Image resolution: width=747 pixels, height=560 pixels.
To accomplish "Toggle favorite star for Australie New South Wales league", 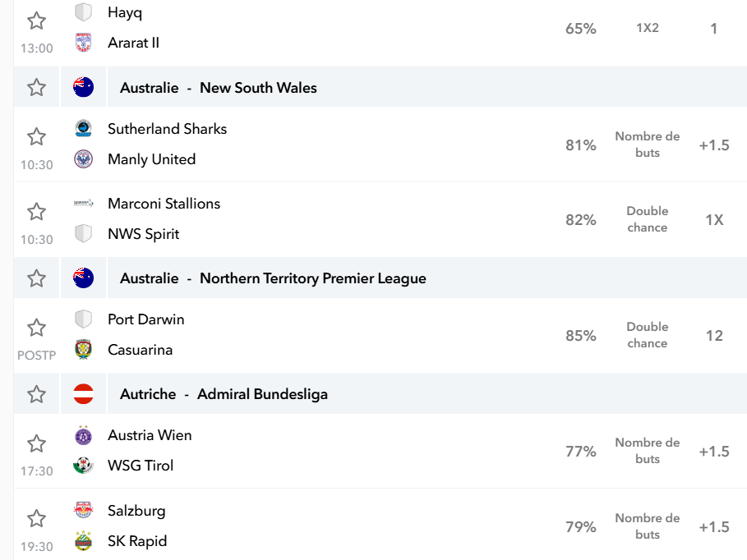I will [36, 88].
